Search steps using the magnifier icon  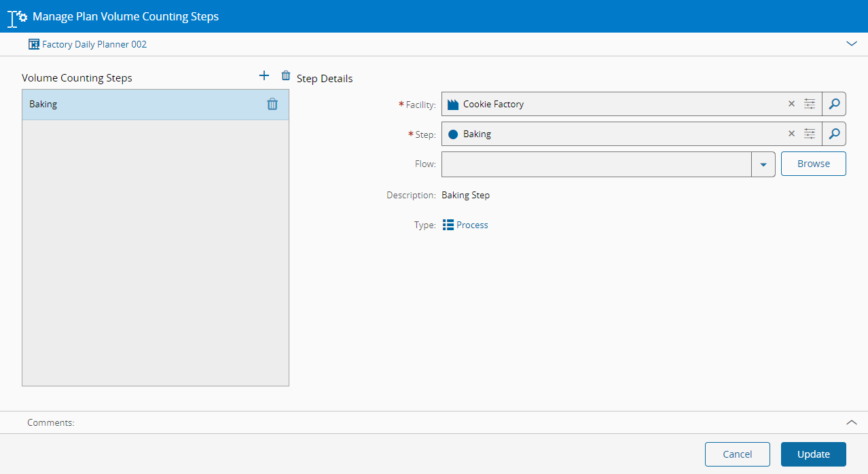tap(834, 134)
